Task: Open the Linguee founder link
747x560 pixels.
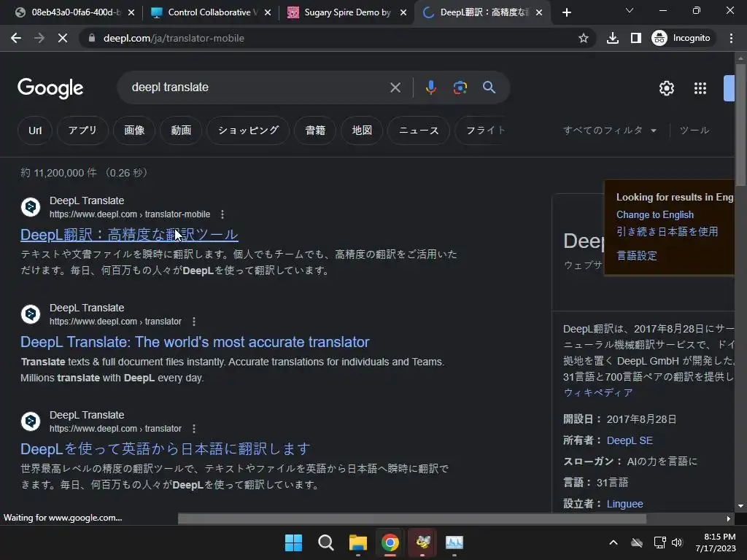Action: pyautogui.click(x=624, y=504)
